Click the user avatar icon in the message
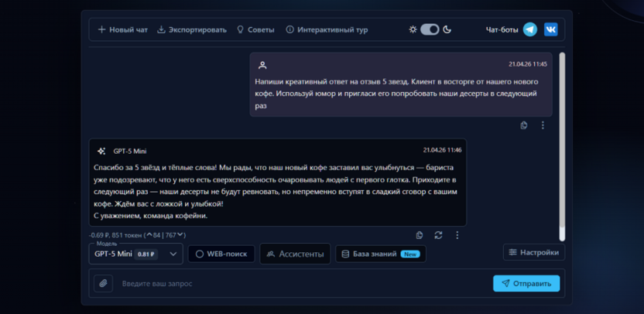This screenshot has width=644, height=314. 262,65
